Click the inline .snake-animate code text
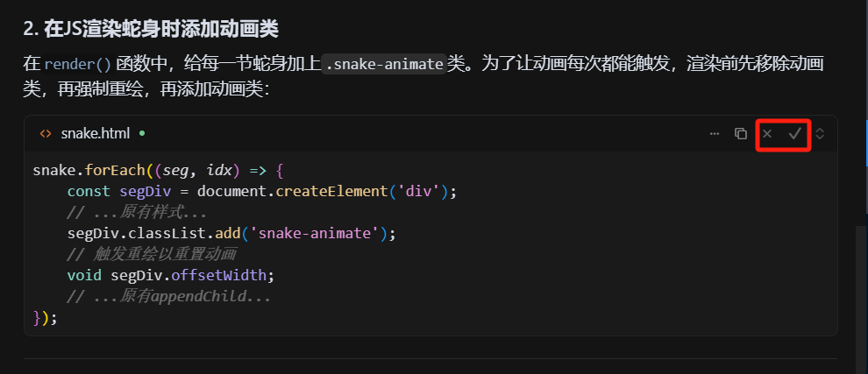Viewport: 868px width, 374px height. pyautogui.click(x=384, y=65)
